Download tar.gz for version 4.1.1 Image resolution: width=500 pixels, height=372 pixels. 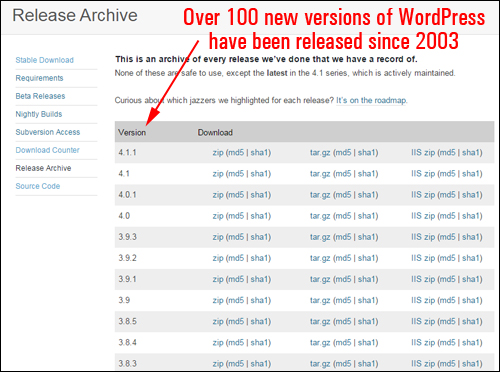click(320, 153)
